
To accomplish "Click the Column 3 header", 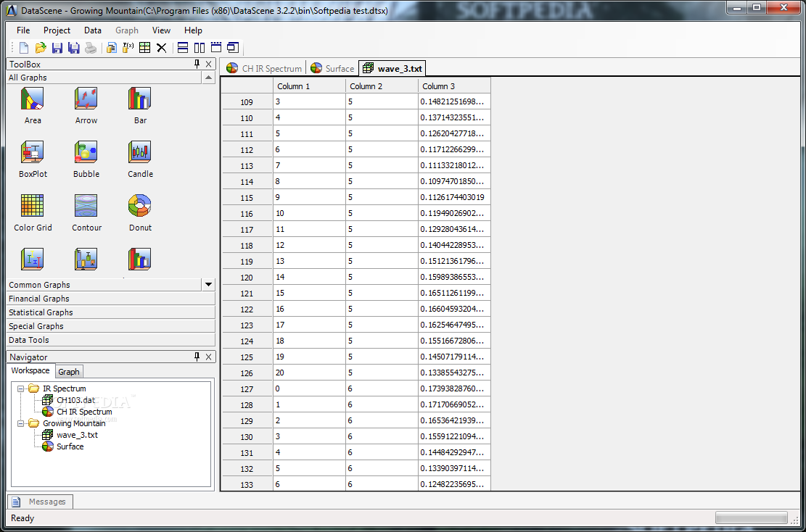I will tap(454, 86).
